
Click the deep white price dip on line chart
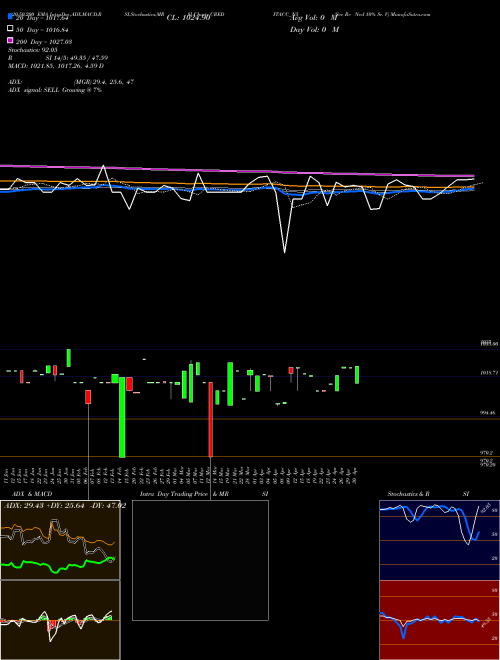[x=285, y=252]
